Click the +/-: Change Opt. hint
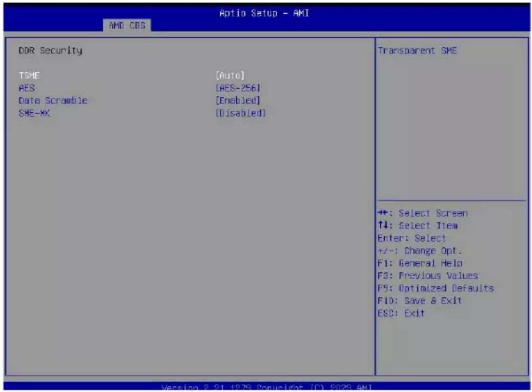Viewport: 532px width, 392px height. 420,250
